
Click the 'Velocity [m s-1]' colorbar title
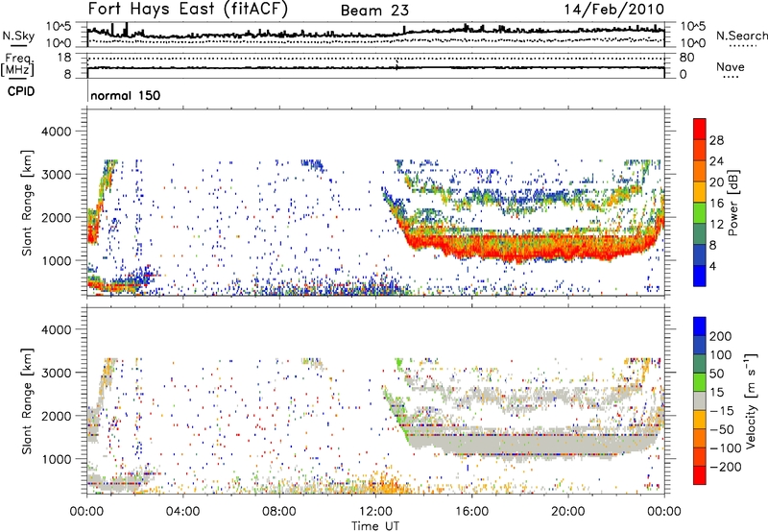pos(751,400)
